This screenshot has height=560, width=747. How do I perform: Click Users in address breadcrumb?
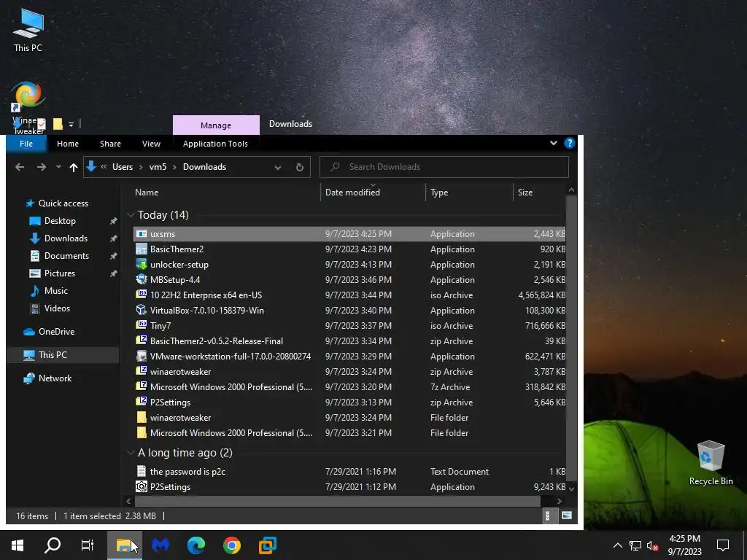tap(123, 167)
